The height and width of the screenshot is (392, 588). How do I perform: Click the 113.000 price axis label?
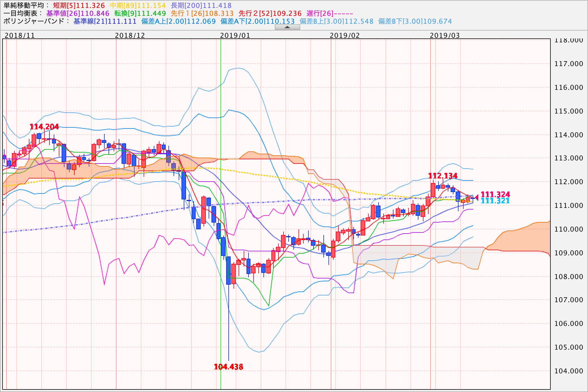[569, 158]
